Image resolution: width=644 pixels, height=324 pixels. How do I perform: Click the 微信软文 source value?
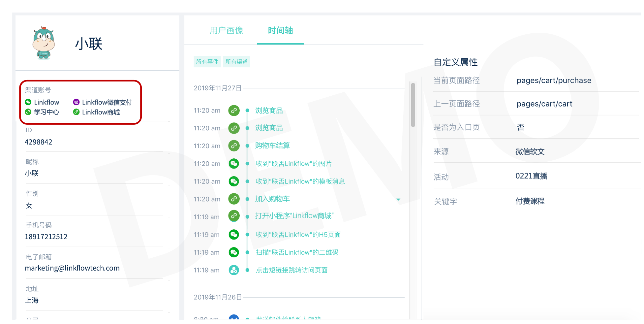pos(530,152)
